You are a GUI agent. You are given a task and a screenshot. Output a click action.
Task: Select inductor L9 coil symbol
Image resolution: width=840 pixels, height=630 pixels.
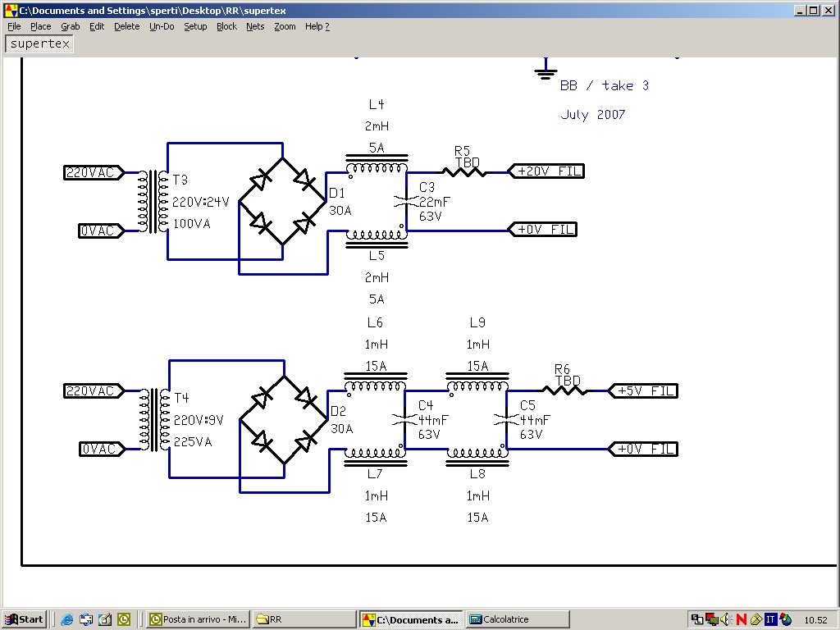coord(477,384)
